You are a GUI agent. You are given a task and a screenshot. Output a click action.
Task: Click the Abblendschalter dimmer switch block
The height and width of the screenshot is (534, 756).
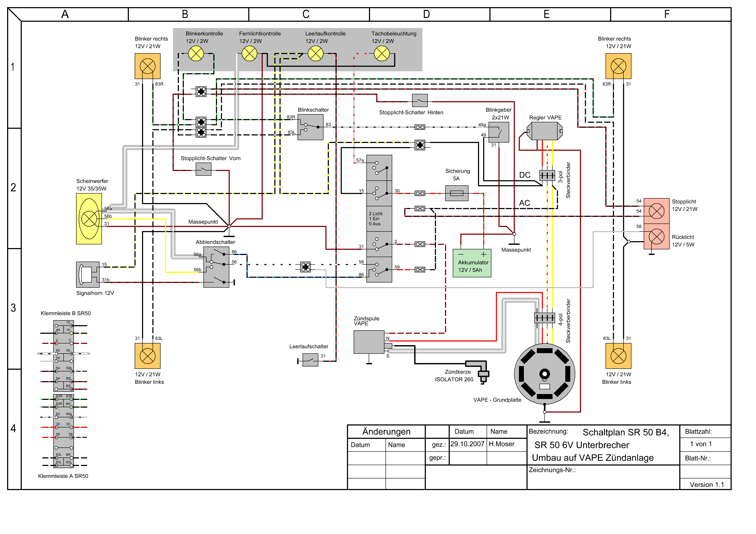point(216,267)
